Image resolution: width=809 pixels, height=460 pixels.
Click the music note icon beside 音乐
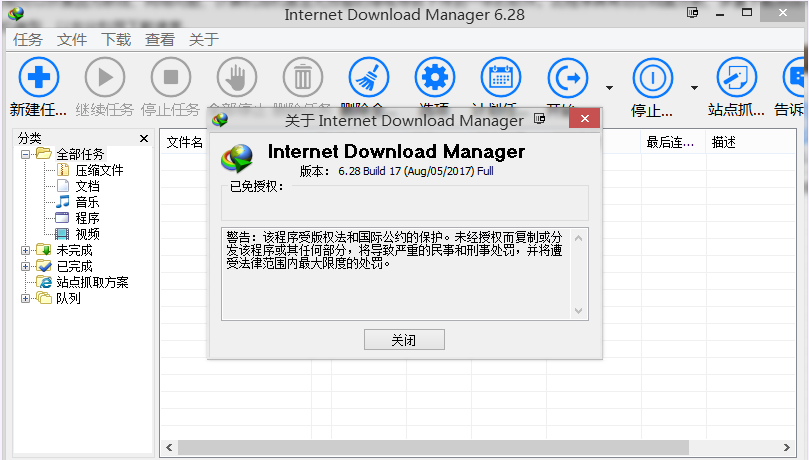pyautogui.click(x=62, y=202)
